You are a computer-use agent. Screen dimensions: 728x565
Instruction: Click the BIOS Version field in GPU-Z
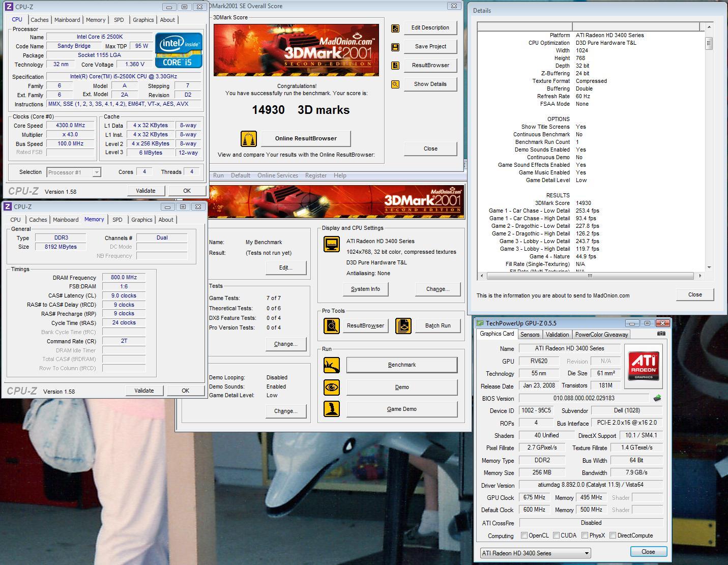click(584, 398)
